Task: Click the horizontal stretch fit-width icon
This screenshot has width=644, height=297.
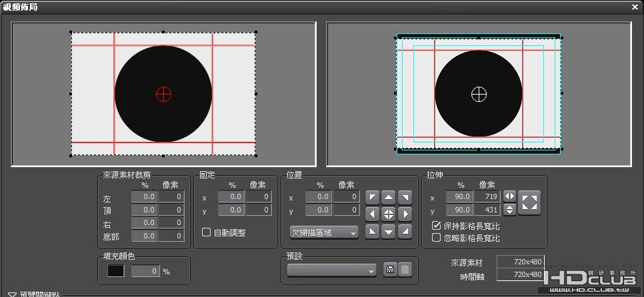Action: point(509,196)
